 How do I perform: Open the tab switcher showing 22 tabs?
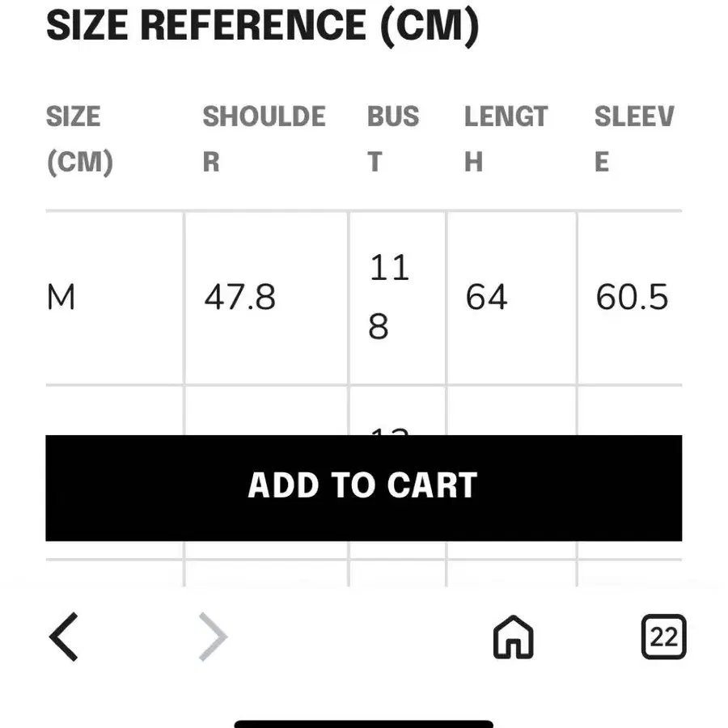[x=663, y=637]
